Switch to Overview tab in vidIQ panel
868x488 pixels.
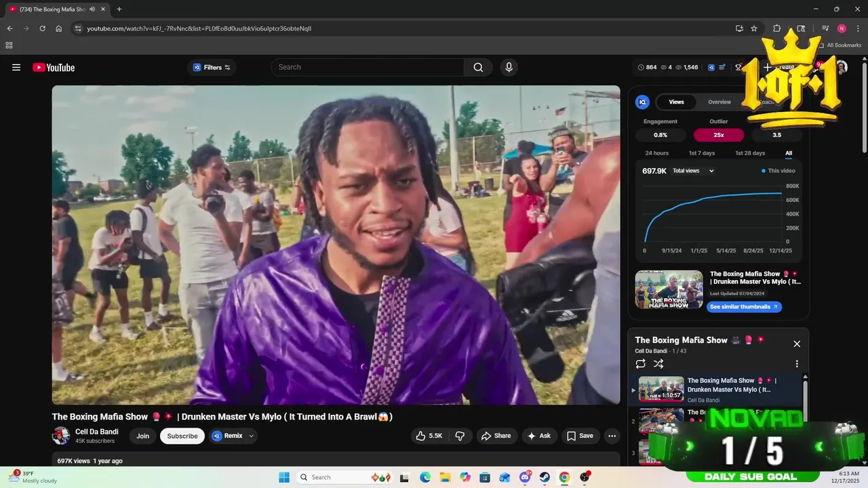click(719, 102)
